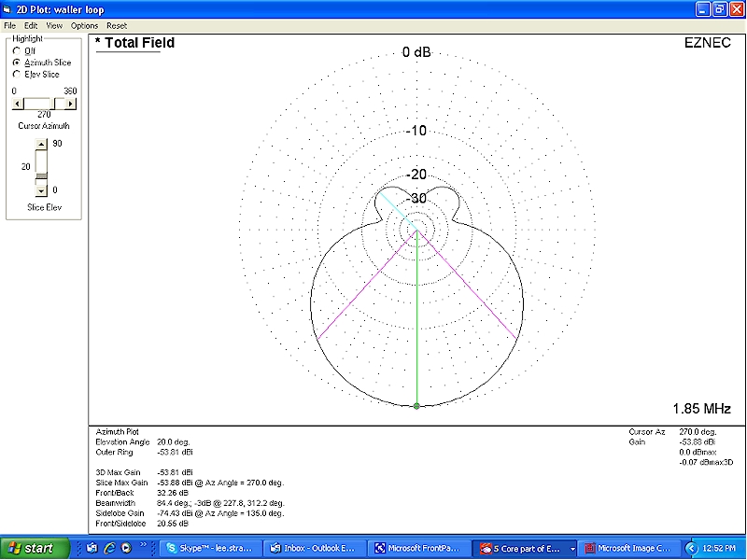
Task: Switch to the Skype taskbar window
Action: point(210,548)
